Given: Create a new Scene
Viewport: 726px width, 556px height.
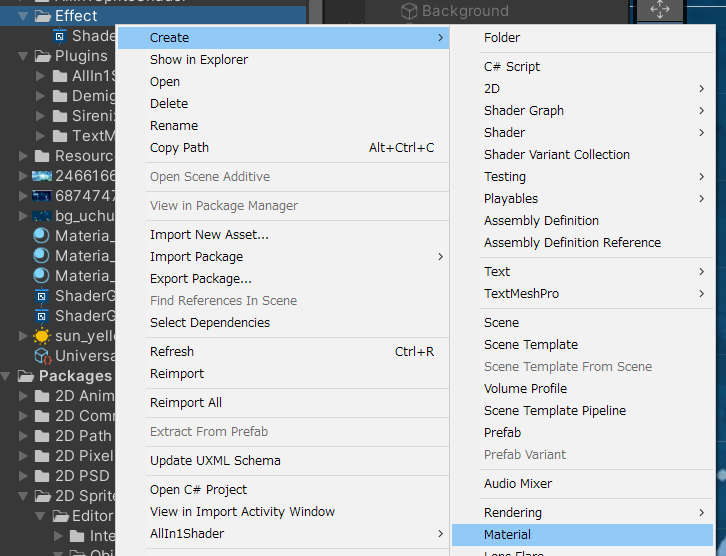Looking at the screenshot, I should 582,323.
